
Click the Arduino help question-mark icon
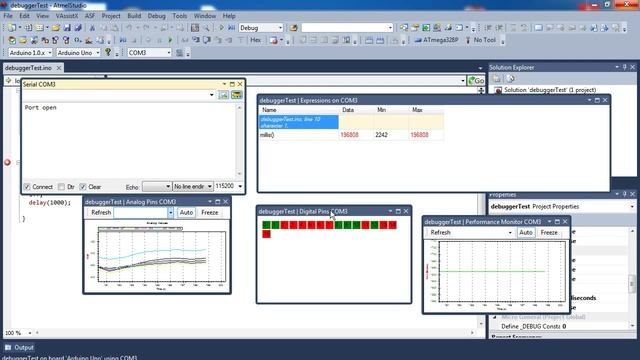point(108,52)
